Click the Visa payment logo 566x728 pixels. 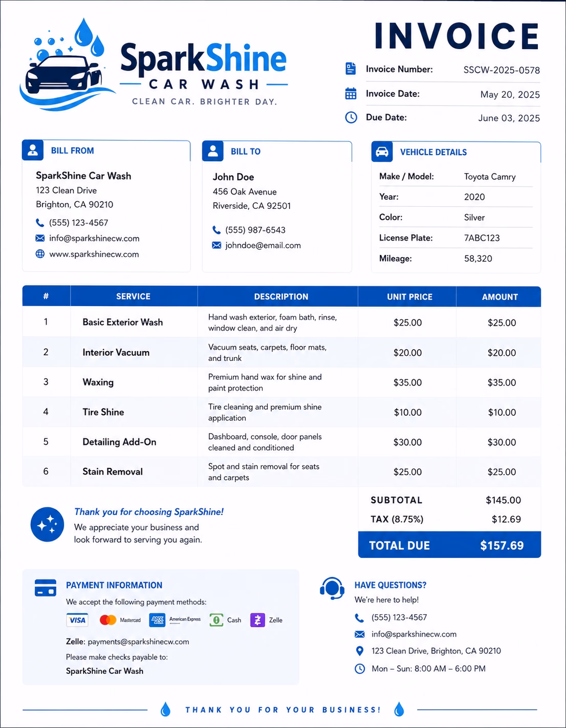77,620
